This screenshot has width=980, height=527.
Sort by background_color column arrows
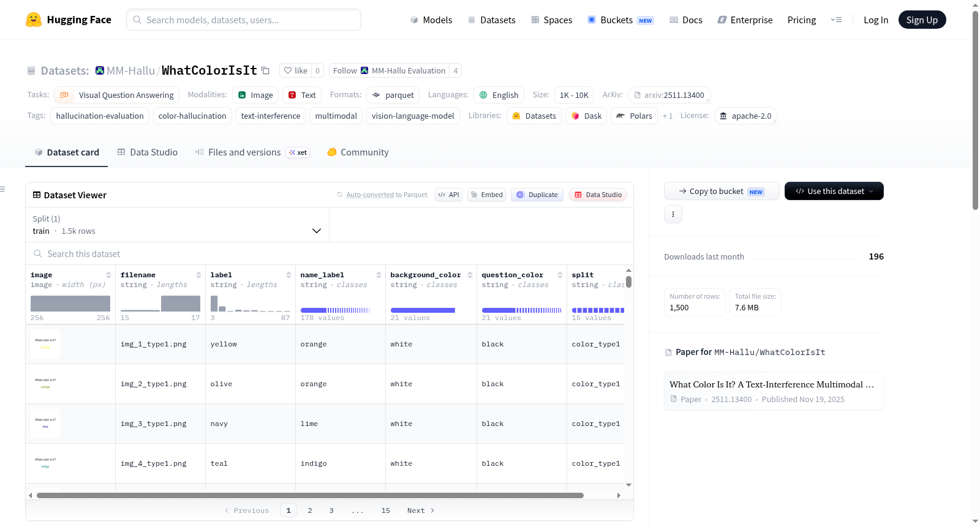pyautogui.click(x=470, y=275)
